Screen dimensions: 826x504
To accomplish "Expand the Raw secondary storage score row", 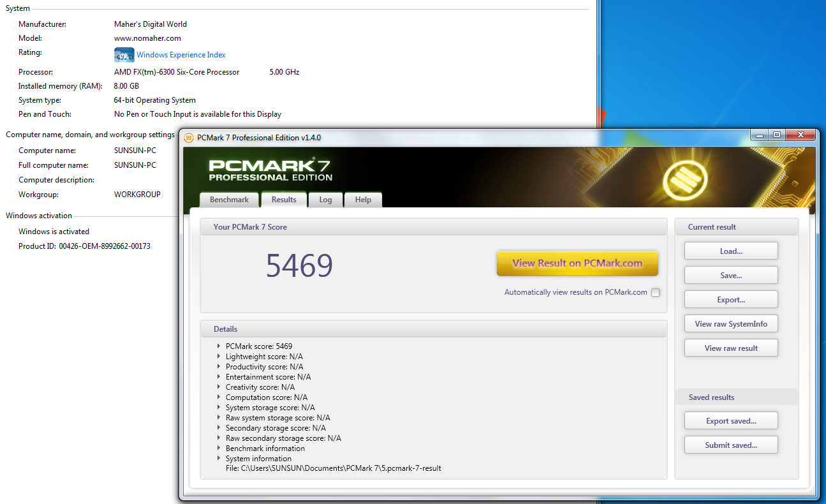I will coord(219,438).
